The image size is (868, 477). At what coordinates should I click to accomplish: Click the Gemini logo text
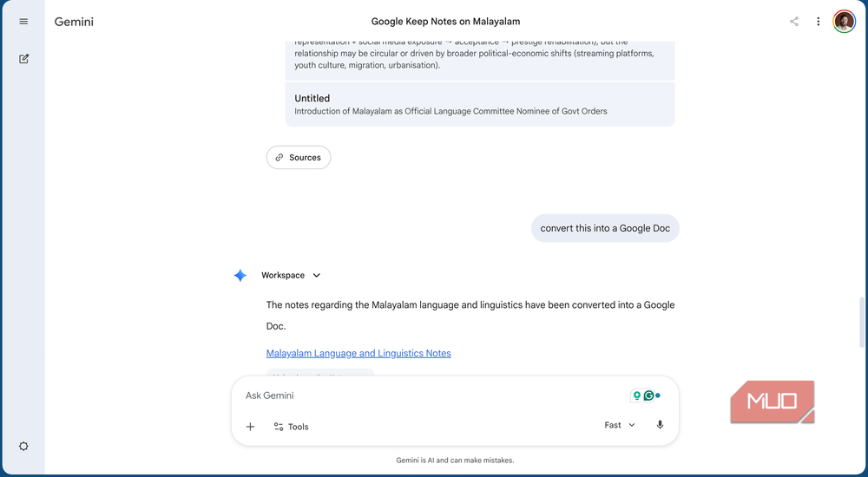[x=74, y=22]
